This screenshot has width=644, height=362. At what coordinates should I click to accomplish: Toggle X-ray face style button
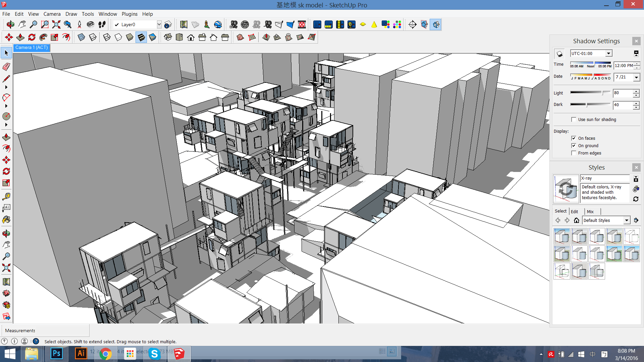(x=82, y=37)
